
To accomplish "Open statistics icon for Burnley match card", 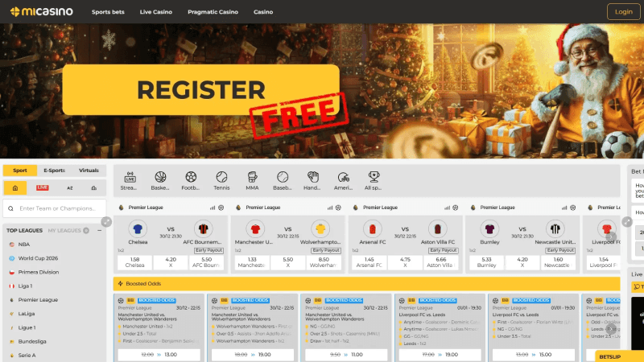I will [564, 208].
